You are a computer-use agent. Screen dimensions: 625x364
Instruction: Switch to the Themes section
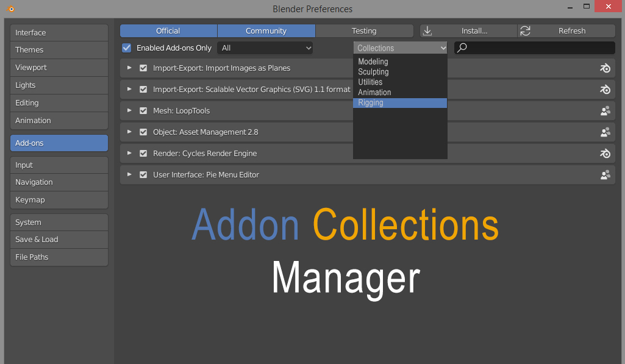pyautogui.click(x=59, y=50)
